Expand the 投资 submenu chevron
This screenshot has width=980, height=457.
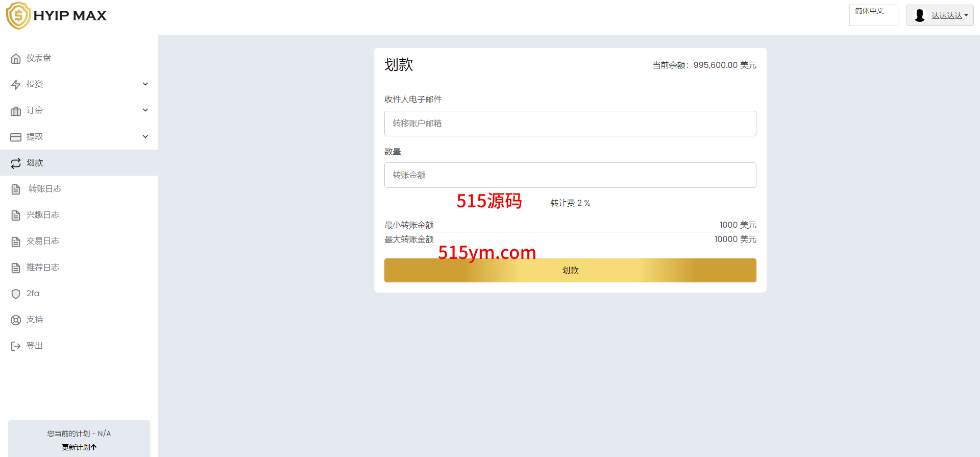145,84
